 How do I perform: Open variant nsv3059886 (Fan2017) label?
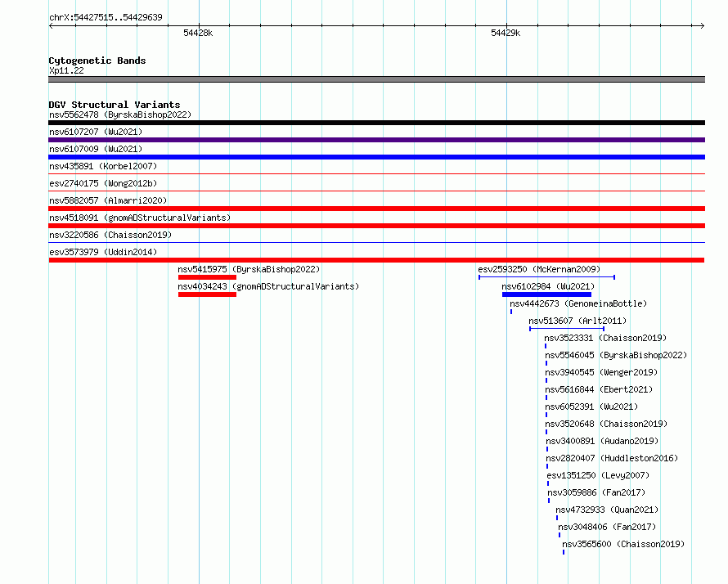tap(596, 492)
